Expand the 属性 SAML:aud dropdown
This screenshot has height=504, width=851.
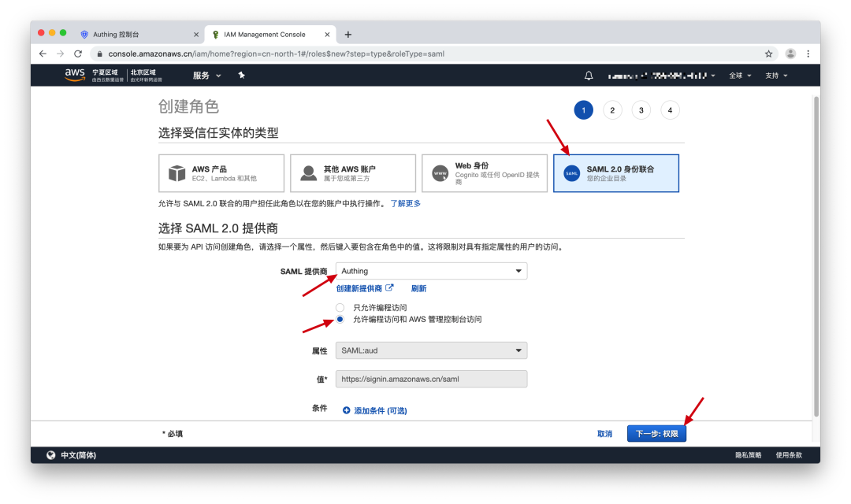click(x=431, y=350)
